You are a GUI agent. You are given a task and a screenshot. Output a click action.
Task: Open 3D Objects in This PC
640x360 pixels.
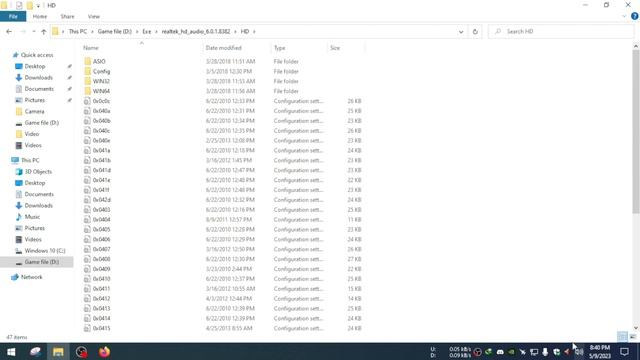pyautogui.click(x=38, y=172)
